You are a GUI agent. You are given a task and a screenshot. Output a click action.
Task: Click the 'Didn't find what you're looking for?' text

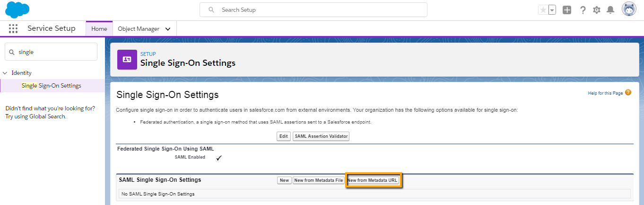pyautogui.click(x=50, y=108)
